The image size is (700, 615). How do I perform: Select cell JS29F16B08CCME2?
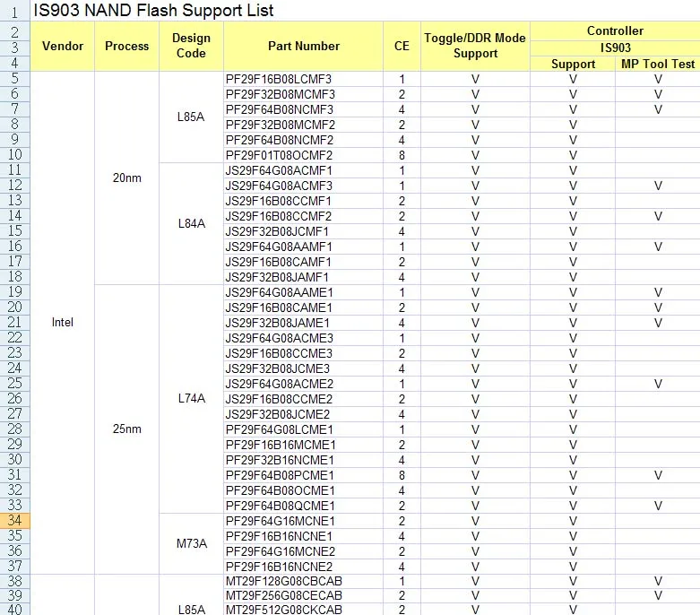click(303, 399)
